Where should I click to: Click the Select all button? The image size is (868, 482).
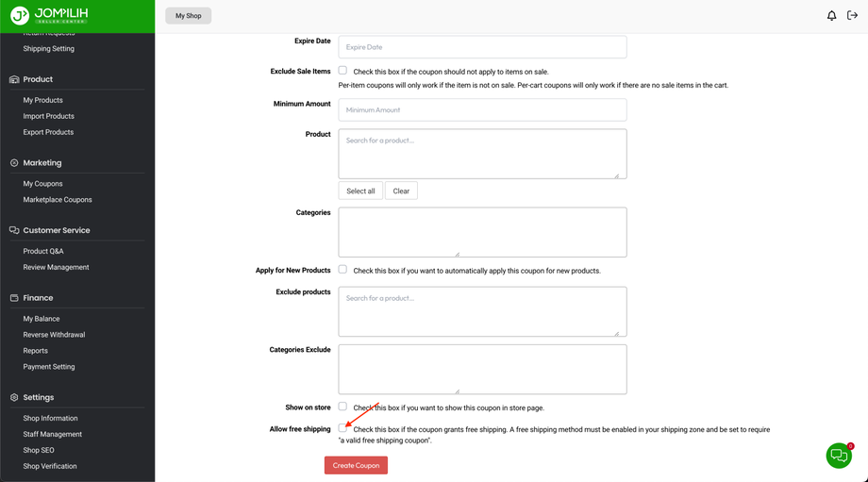click(x=360, y=191)
